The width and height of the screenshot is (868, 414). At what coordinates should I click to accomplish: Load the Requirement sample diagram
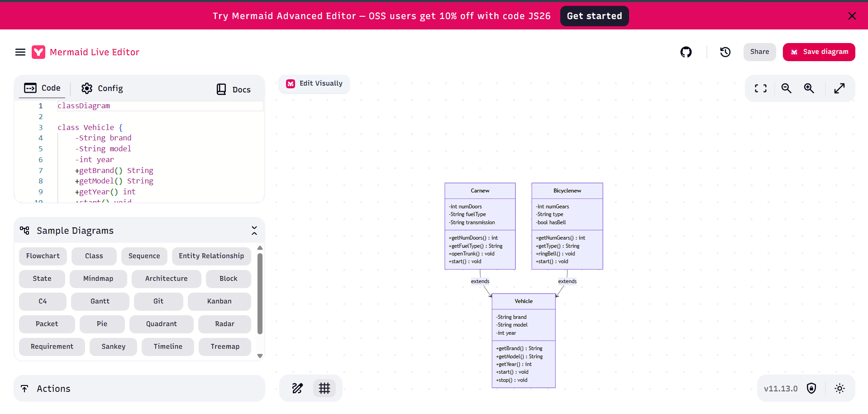(x=52, y=347)
